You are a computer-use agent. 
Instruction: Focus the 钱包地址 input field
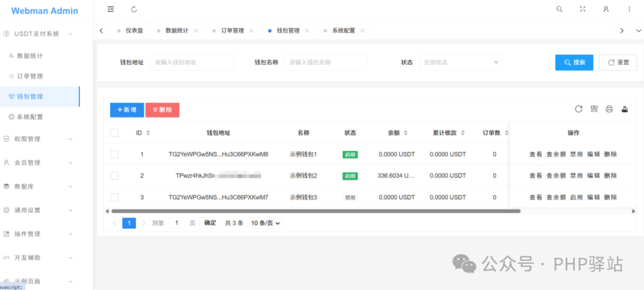pyautogui.click(x=192, y=63)
